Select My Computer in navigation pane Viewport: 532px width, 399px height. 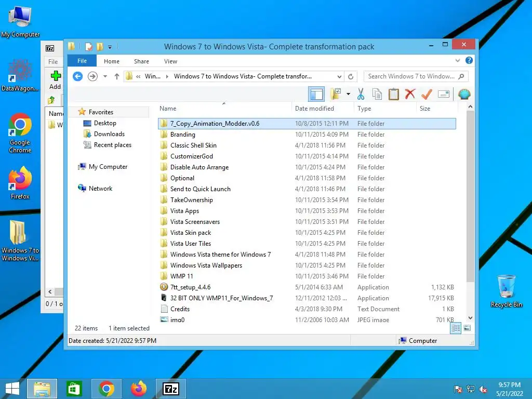108,167
